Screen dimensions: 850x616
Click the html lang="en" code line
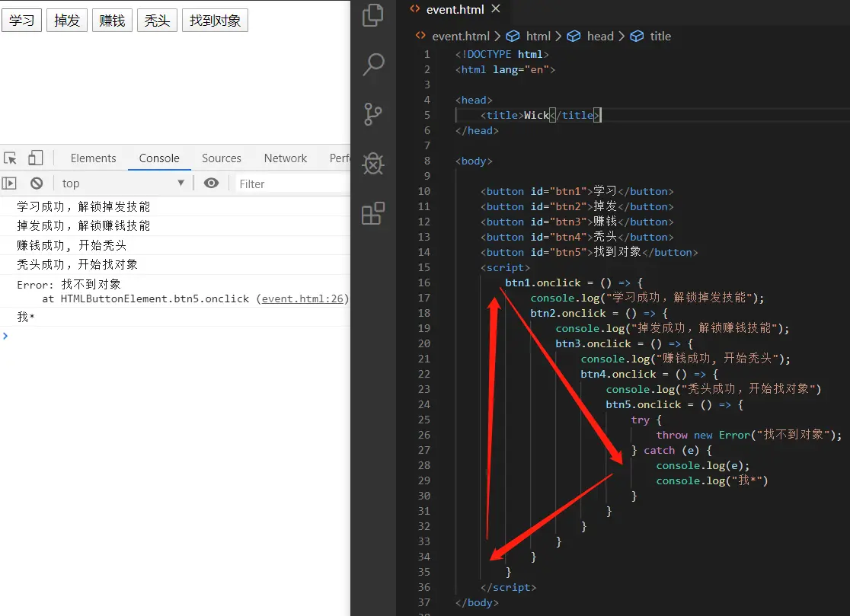click(505, 69)
